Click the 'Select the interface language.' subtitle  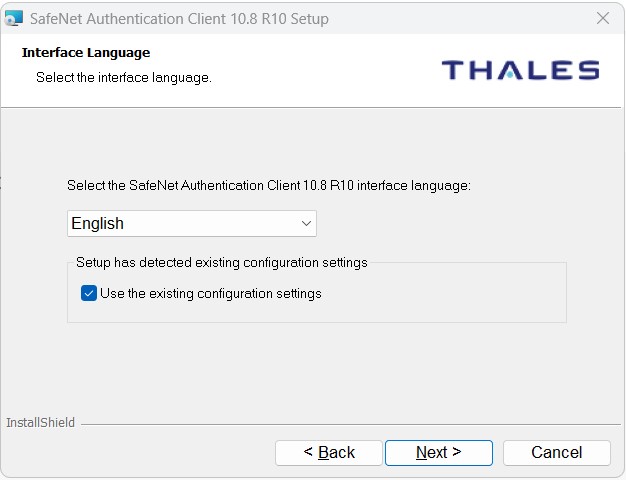[x=124, y=77]
